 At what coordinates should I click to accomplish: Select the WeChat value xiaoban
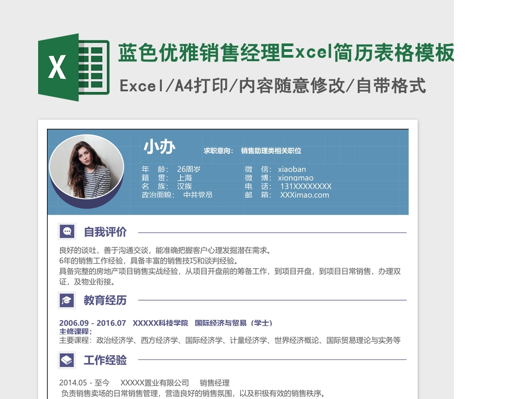292,169
